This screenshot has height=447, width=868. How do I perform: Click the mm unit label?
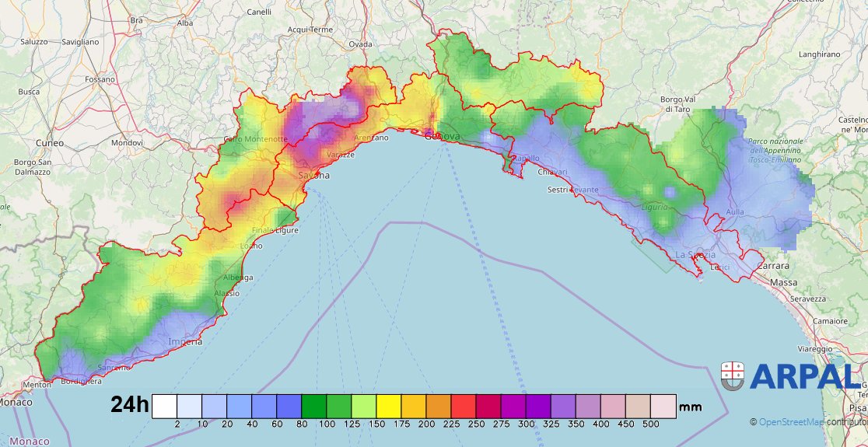tap(691, 407)
